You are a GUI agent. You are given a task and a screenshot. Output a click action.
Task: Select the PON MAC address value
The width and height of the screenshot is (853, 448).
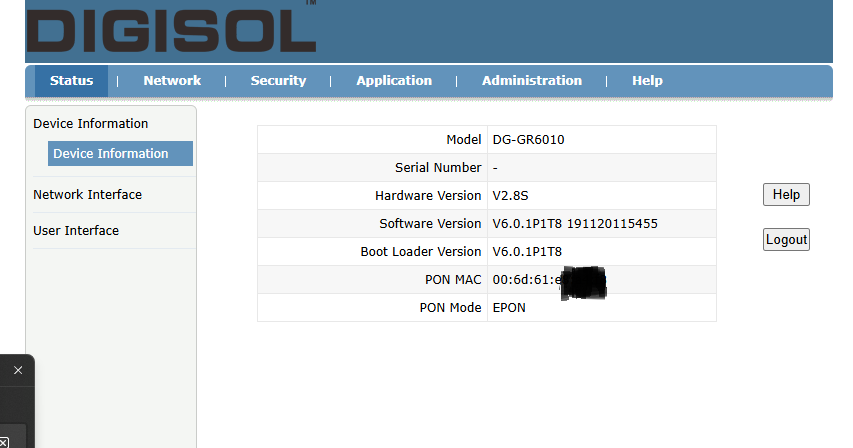coord(549,280)
